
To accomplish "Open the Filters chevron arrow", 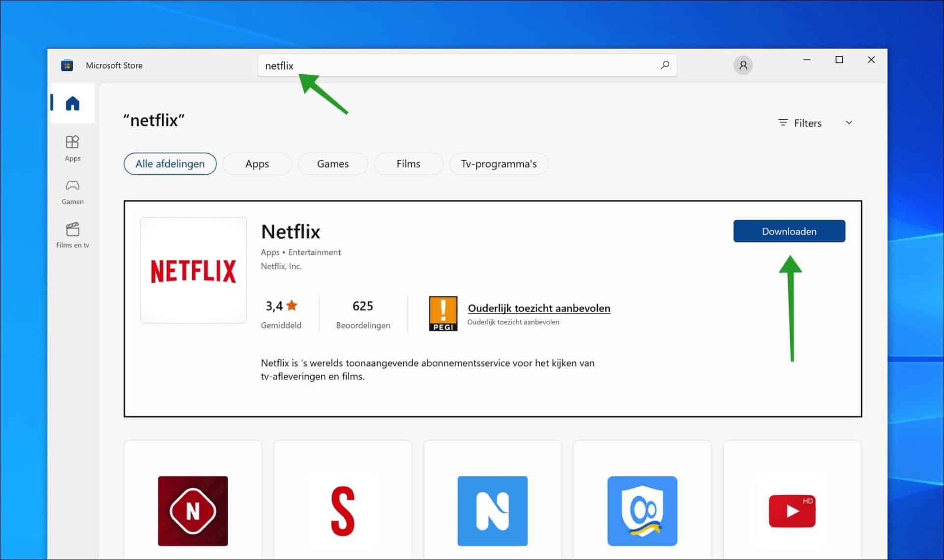I will [849, 123].
